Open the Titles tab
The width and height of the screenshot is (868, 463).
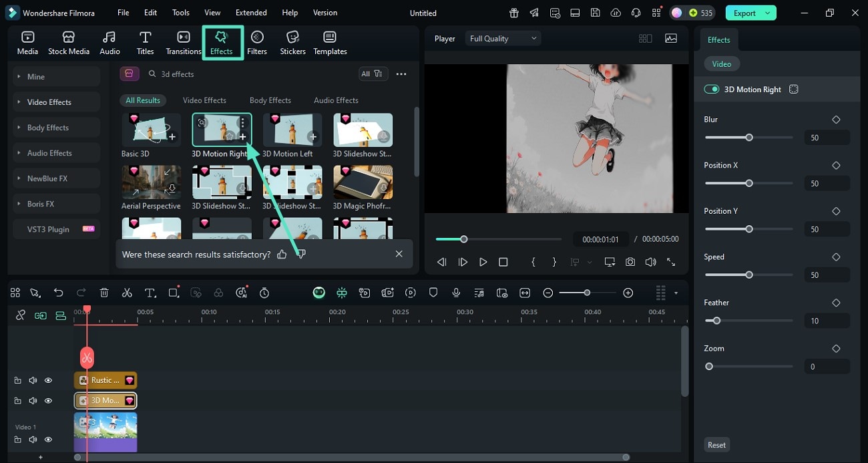tap(145, 43)
